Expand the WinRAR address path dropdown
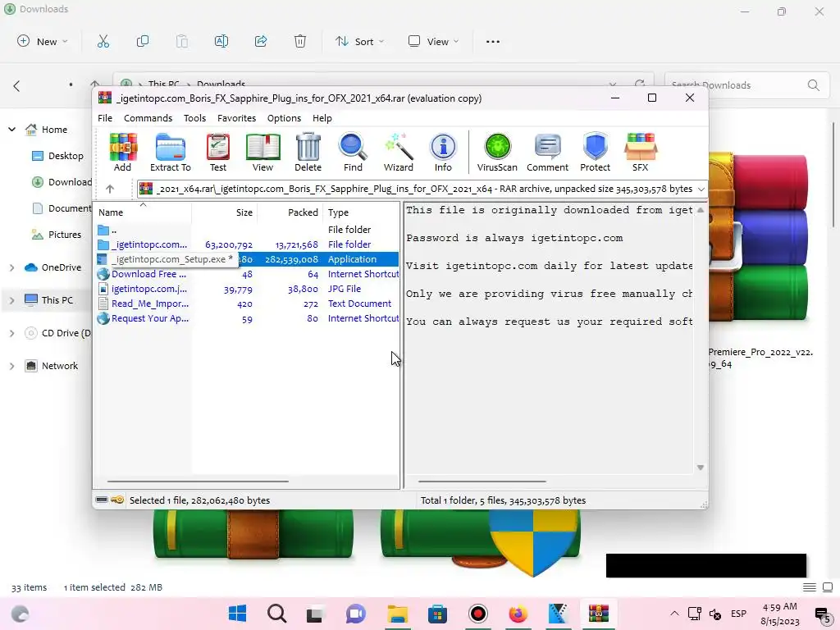Screen dimensions: 840x630 coord(701,189)
